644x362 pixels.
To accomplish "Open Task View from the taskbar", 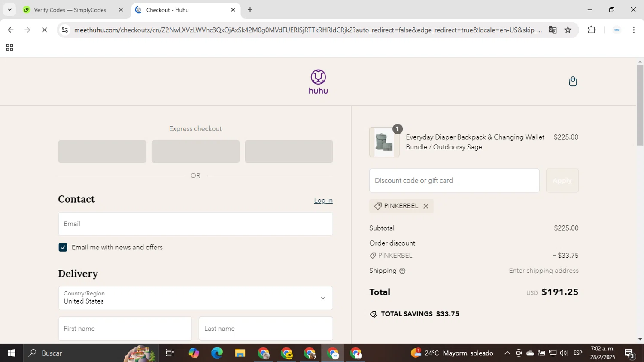I will [170, 353].
